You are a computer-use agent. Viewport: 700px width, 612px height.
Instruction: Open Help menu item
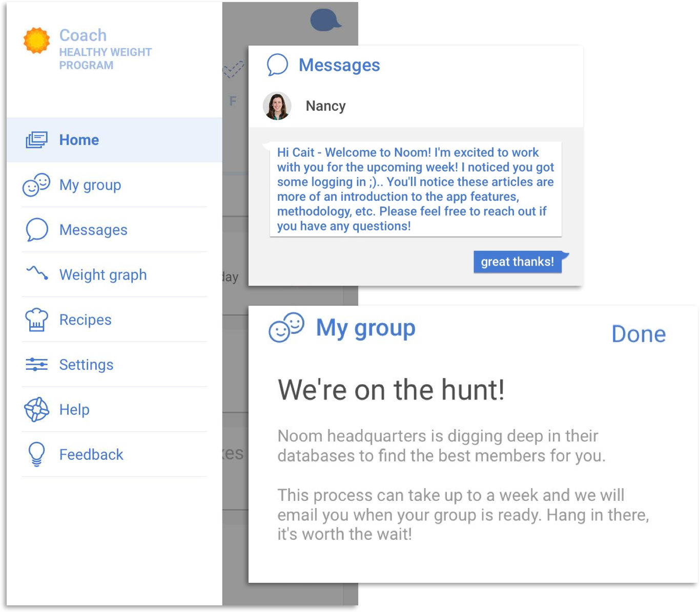pos(114,410)
